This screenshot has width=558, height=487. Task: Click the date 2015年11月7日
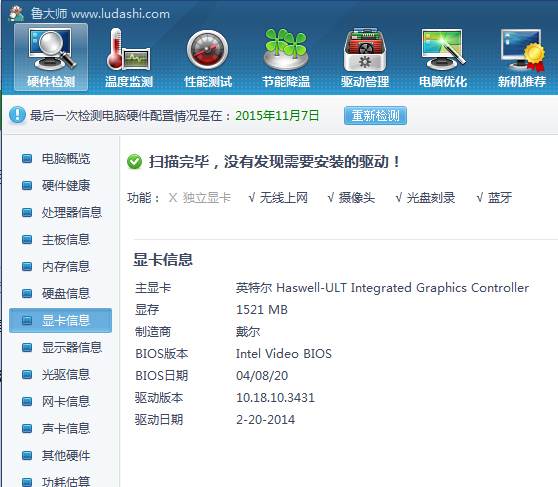[x=277, y=116]
